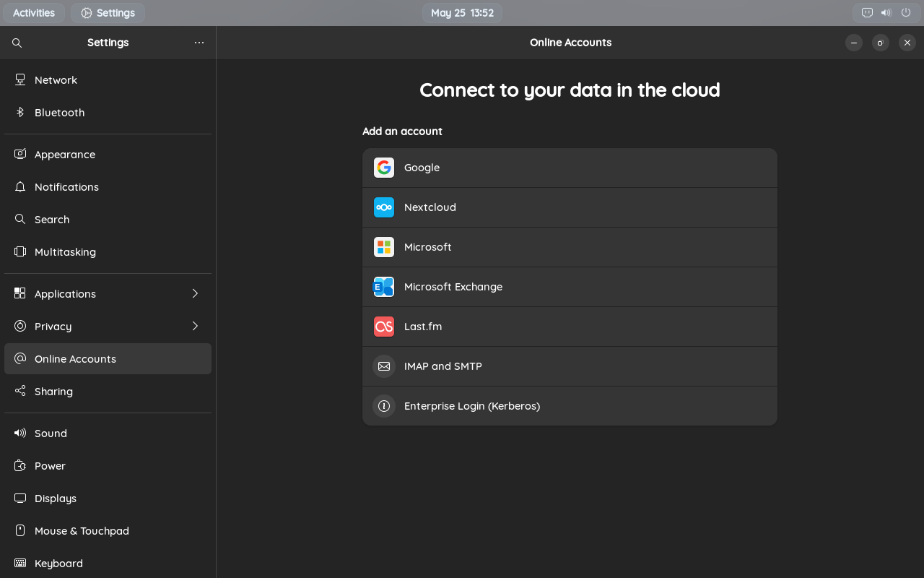This screenshot has width=924, height=578.
Task: Click the Mouse & Touchpad icon
Action: (x=20, y=530)
